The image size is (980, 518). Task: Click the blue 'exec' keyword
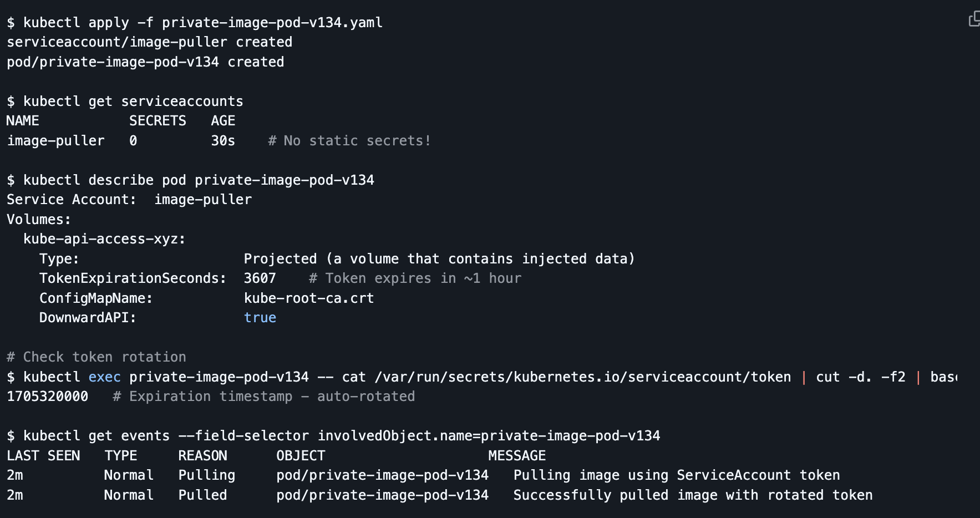pyautogui.click(x=104, y=377)
